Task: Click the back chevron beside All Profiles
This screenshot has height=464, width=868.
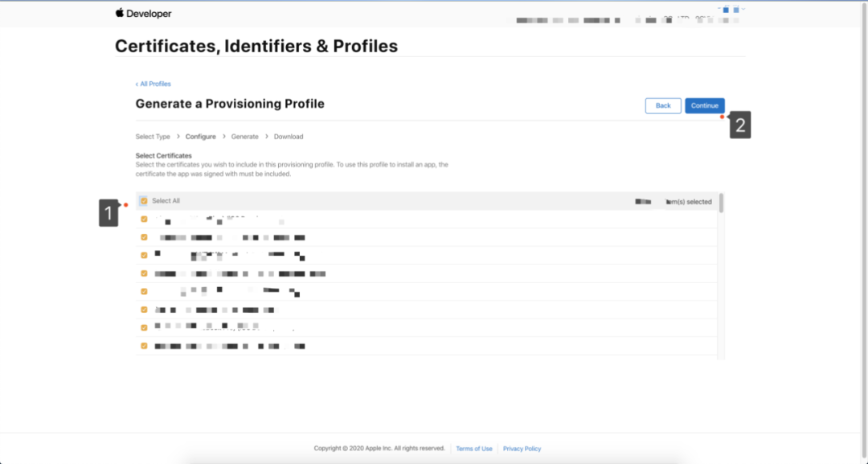Action: [x=137, y=84]
